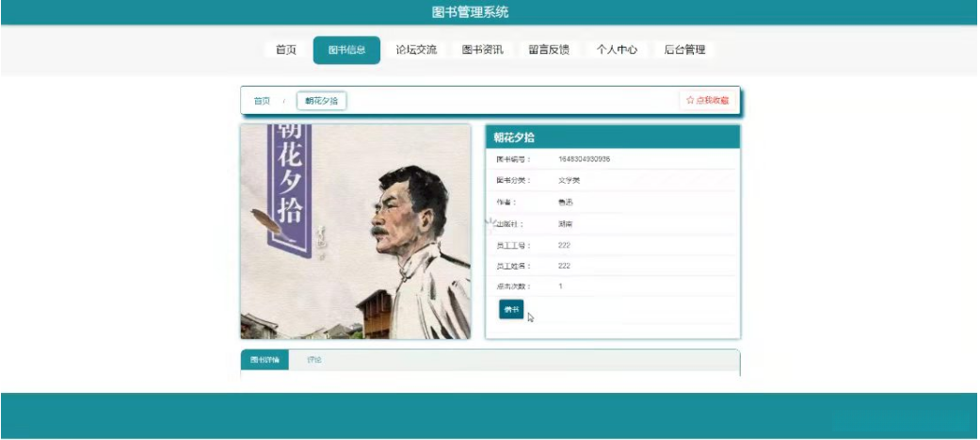Click the 朝花夕拾 title in the info panel header
The height and width of the screenshot is (440, 980).
point(514,138)
